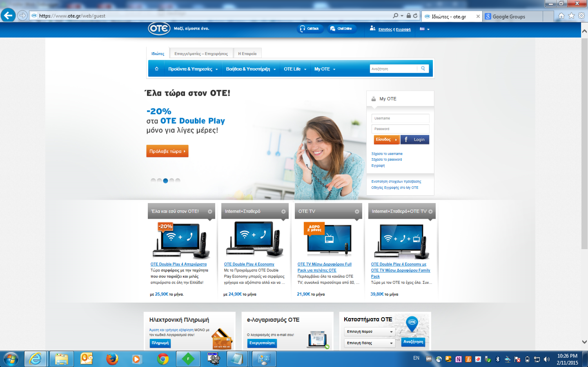Expand the plus icon on the OTE TV panel
588x367 pixels.
(x=357, y=211)
